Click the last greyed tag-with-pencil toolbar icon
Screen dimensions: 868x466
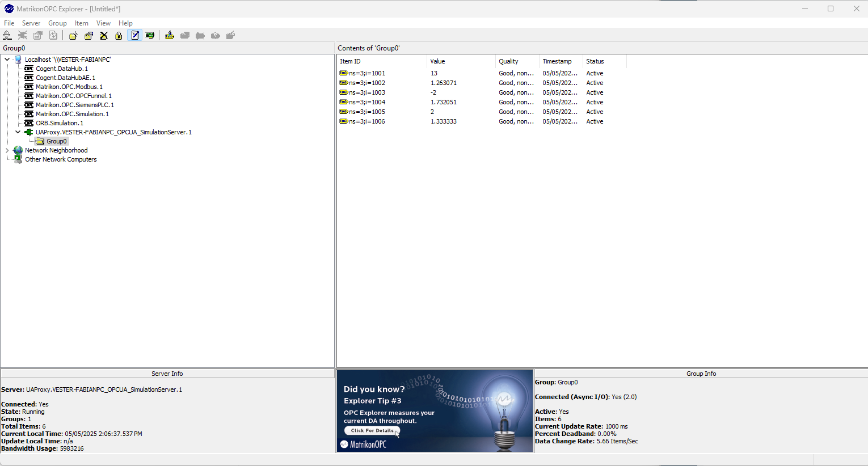[230, 35]
